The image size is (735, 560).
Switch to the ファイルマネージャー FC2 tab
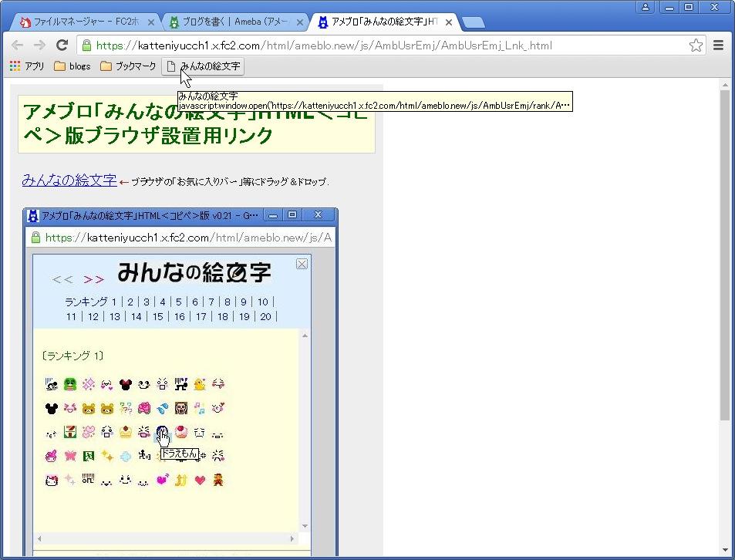[x=86, y=22]
